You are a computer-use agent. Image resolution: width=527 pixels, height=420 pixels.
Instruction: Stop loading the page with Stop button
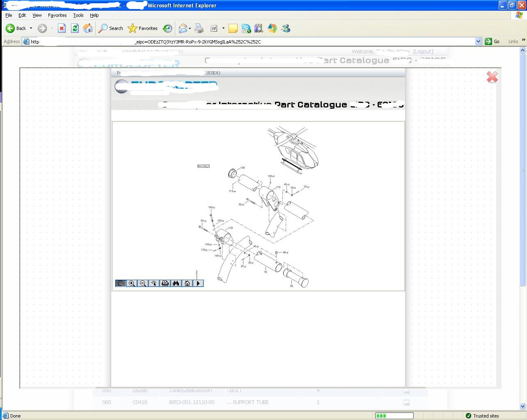62,28
